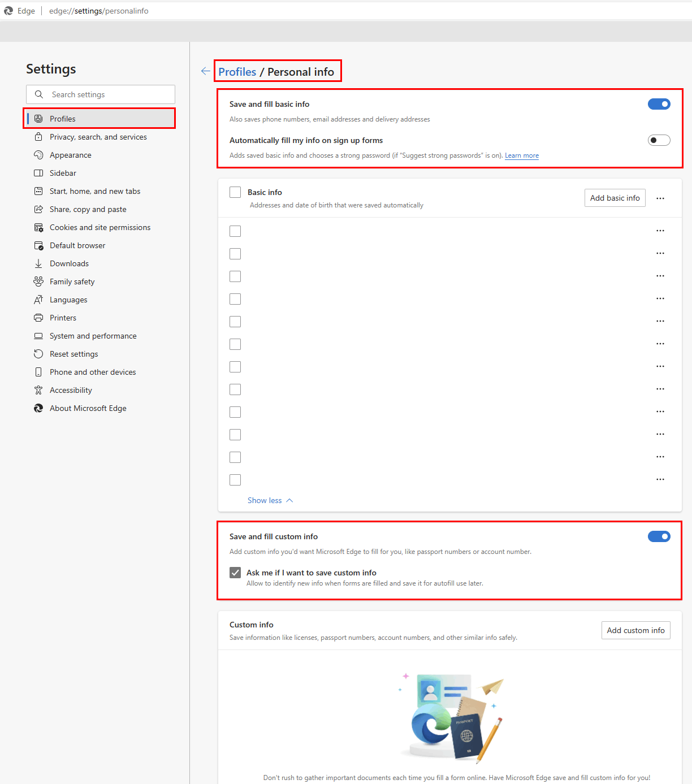Click the Search settings input field
Image resolution: width=692 pixels, height=784 pixels.
pos(101,94)
